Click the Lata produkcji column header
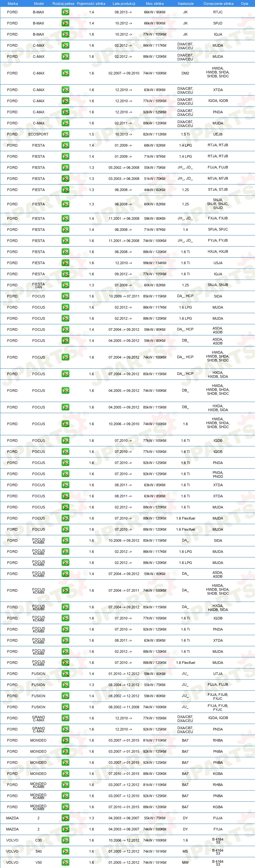Screen dimensions: 255x868 pyautogui.click(x=124, y=4)
